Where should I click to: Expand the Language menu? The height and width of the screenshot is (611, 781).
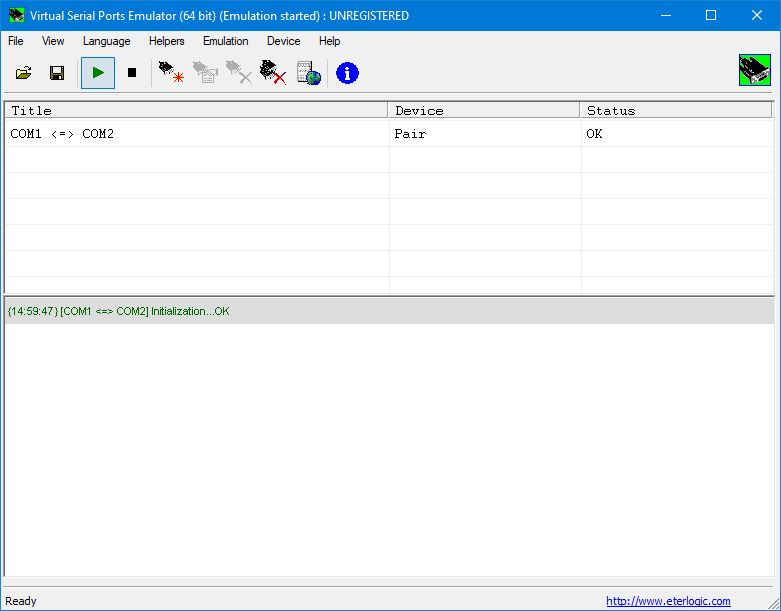coord(106,41)
